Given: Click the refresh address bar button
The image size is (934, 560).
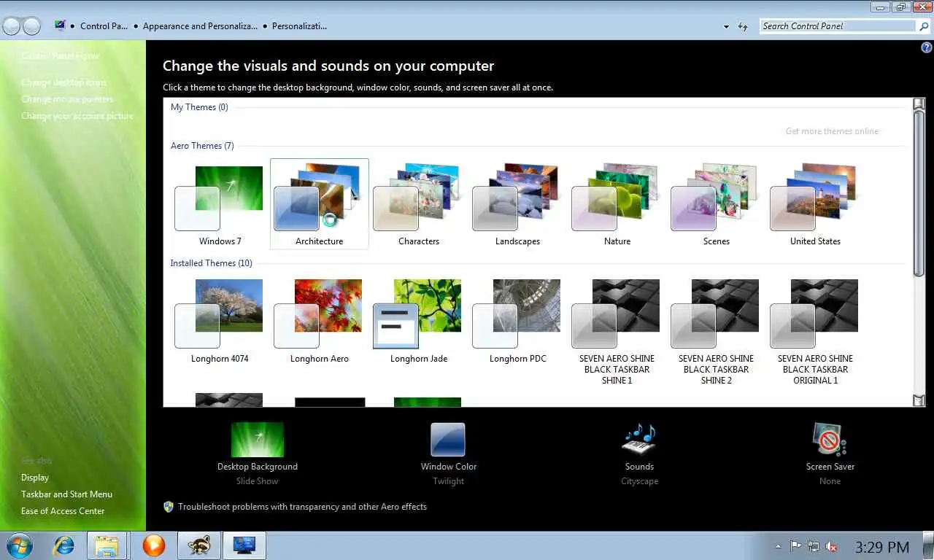Looking at the screenshot, I should 743,26.
